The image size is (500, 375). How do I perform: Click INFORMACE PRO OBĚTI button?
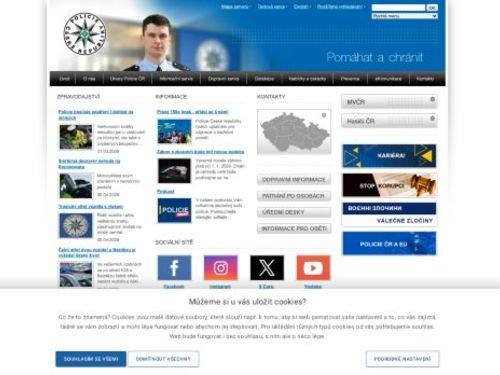[x=294, y=228]
